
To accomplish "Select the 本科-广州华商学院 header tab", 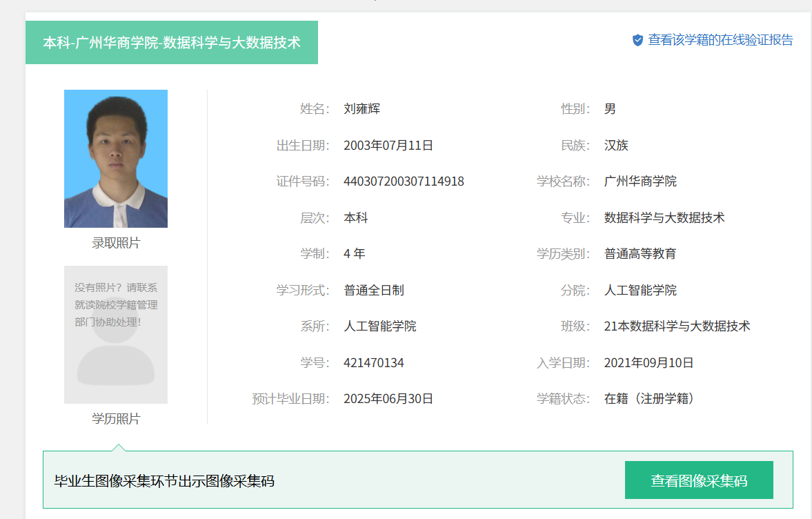I will (172, 42).
